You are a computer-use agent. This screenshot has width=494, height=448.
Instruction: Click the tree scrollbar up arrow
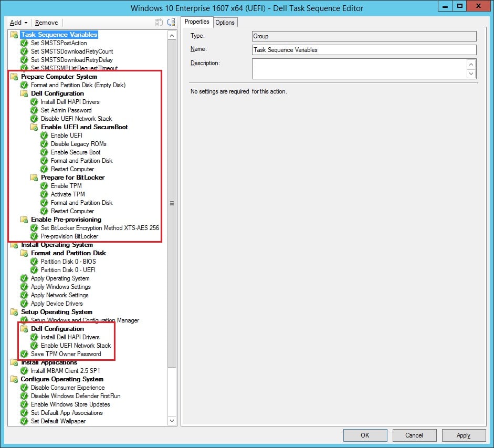172,35
